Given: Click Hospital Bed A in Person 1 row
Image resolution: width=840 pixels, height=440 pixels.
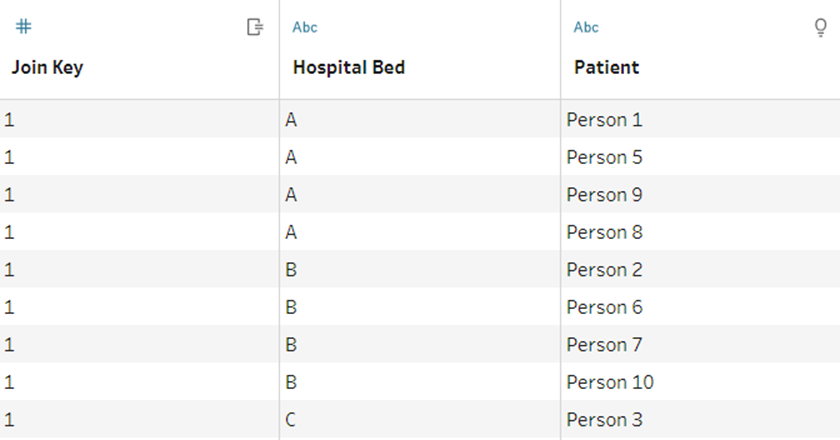Looking at the screenshot, I should 291,120.
